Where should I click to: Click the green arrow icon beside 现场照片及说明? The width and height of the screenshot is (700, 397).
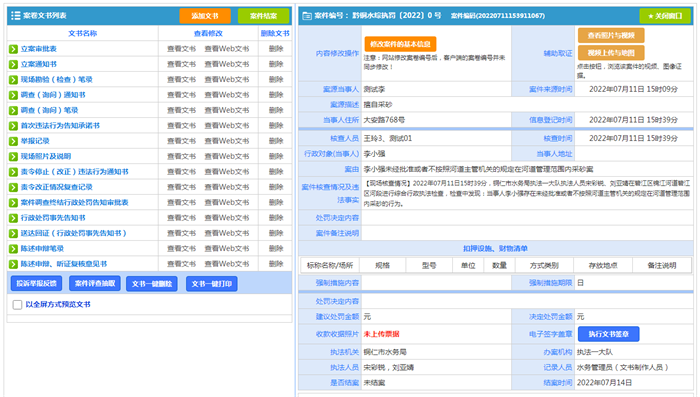[x=13, y=157]
